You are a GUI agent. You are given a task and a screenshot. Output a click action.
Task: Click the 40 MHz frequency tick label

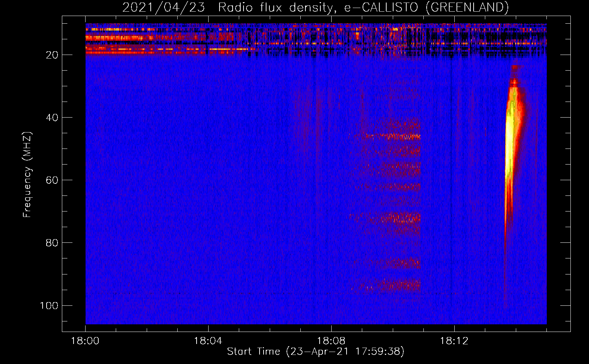tap(52, 118)
